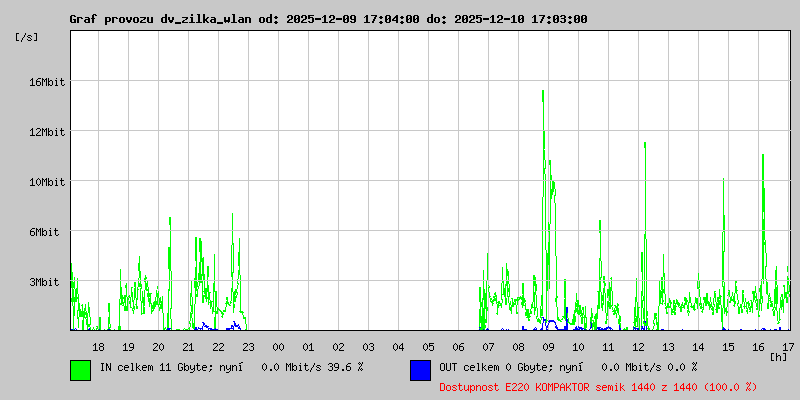The width and height of the screenshot is (800, 400).
Task: Click the '22' hour label on x-axis
Action: (218, 347)
